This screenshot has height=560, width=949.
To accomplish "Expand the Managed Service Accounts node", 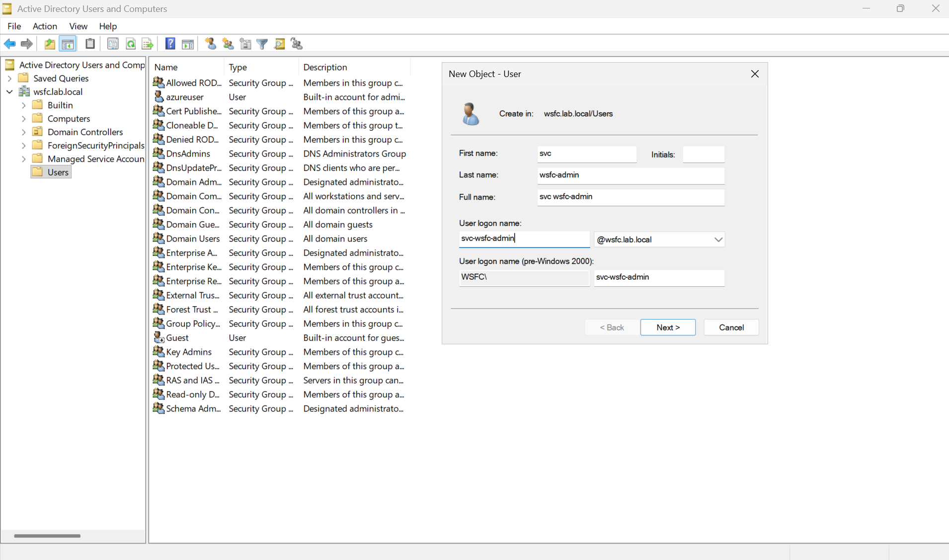I will [x=24, y=159].
